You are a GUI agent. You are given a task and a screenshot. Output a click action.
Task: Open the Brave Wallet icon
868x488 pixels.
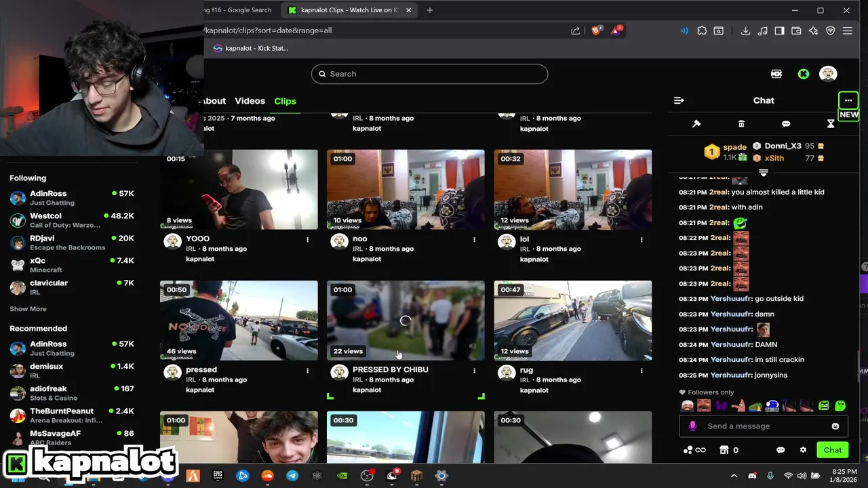click(796, 30)
